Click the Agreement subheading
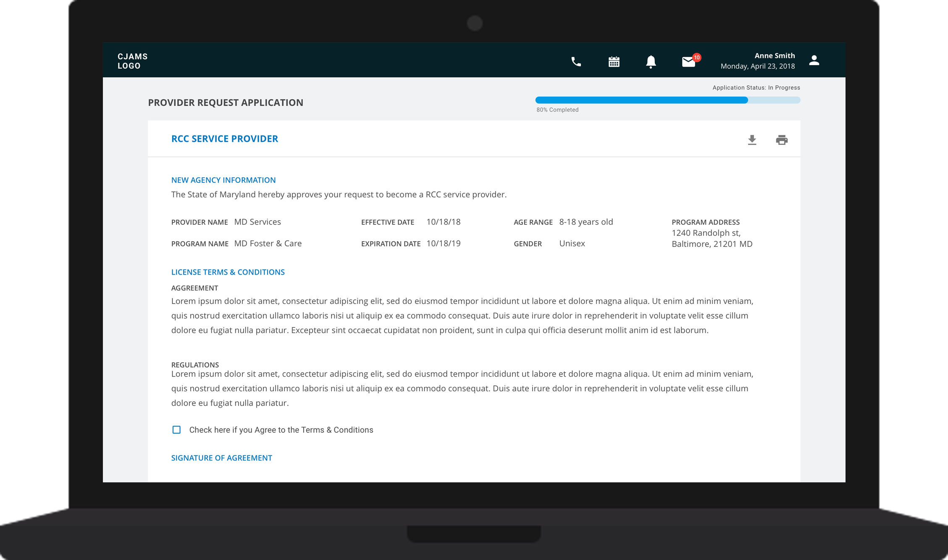Screen dimensions: 948x560 [194, 288]
